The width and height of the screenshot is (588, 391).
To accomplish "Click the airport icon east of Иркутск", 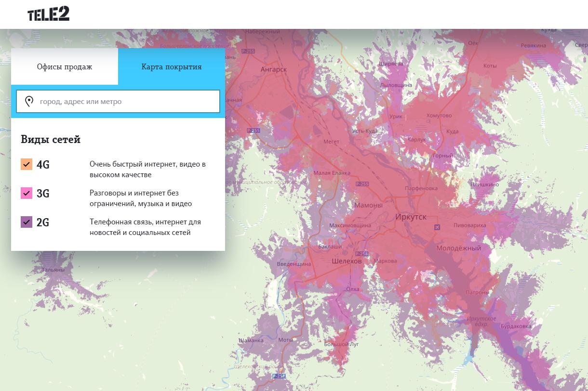I will pos(437,227).
